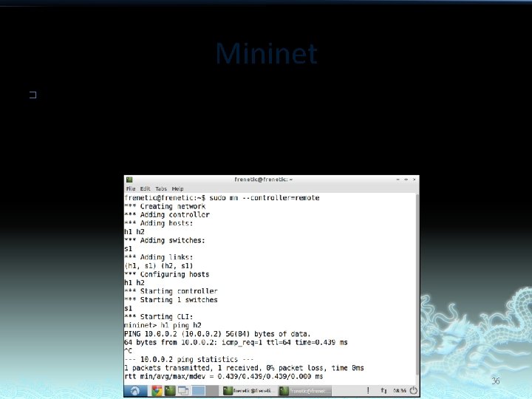Click the '(h1, s1) (h2, s1)' links line
This screenshot has width=532, height=399.
159,266
